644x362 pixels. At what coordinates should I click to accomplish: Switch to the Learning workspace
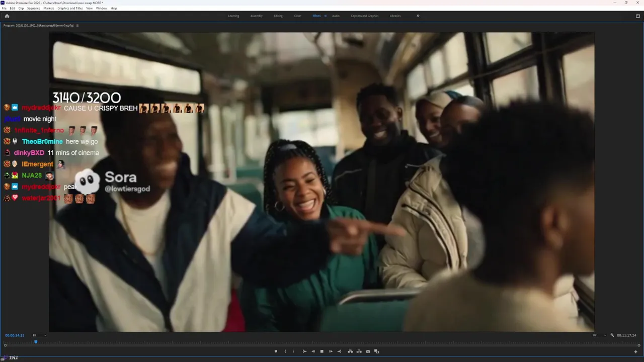click(x=233, y=16)
